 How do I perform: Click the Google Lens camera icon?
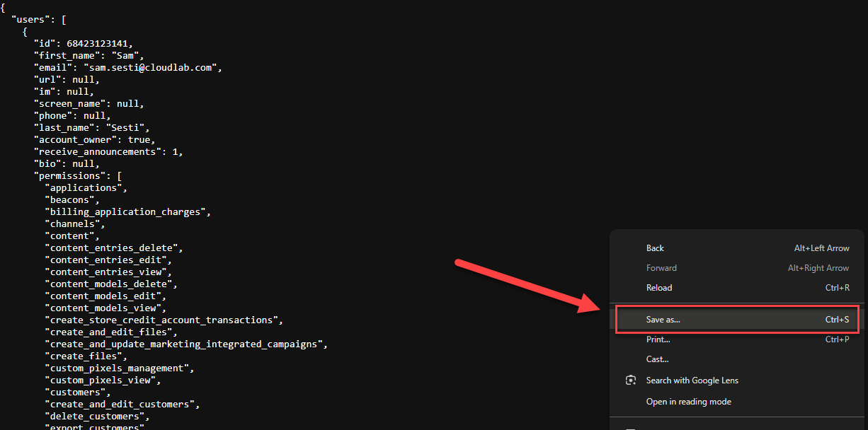[631, 380]
